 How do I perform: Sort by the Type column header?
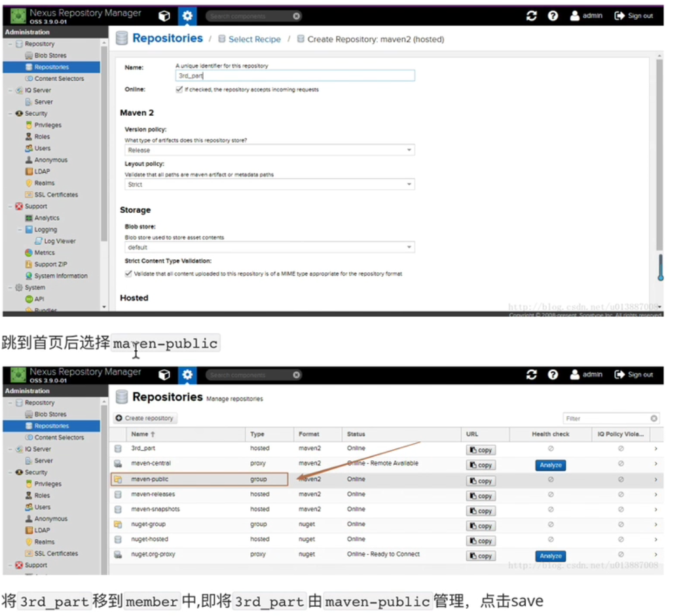269,434
